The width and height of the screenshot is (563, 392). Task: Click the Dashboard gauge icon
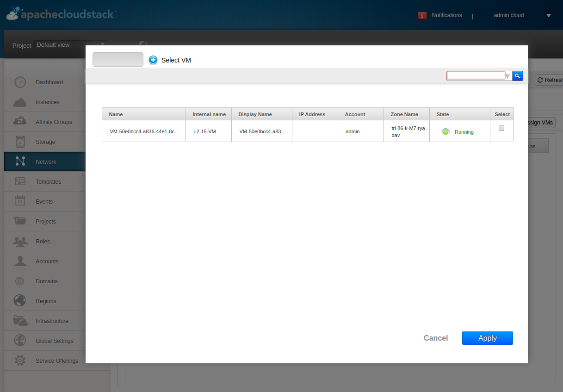click(20, 82)
